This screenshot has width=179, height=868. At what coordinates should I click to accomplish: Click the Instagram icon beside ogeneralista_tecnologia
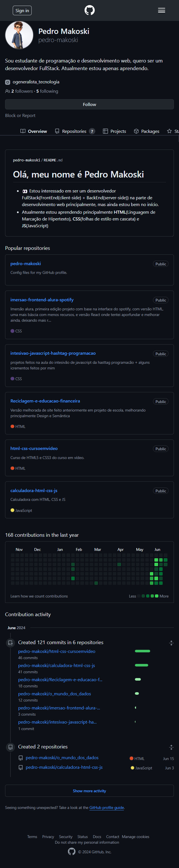click(7, 82)
